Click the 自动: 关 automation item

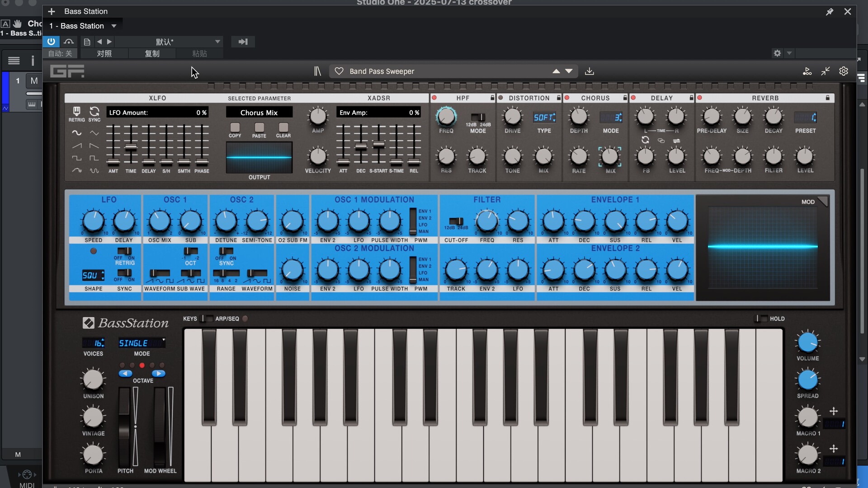(60, 53)
